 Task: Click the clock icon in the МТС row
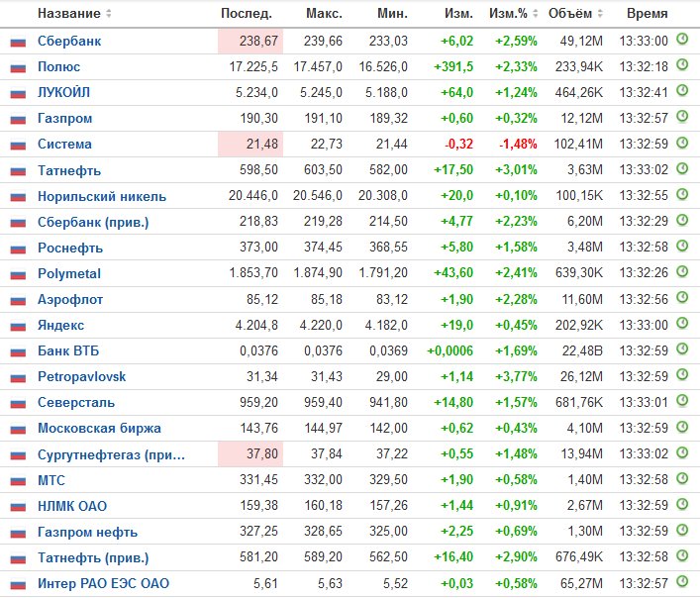click(x=682, y=478)
